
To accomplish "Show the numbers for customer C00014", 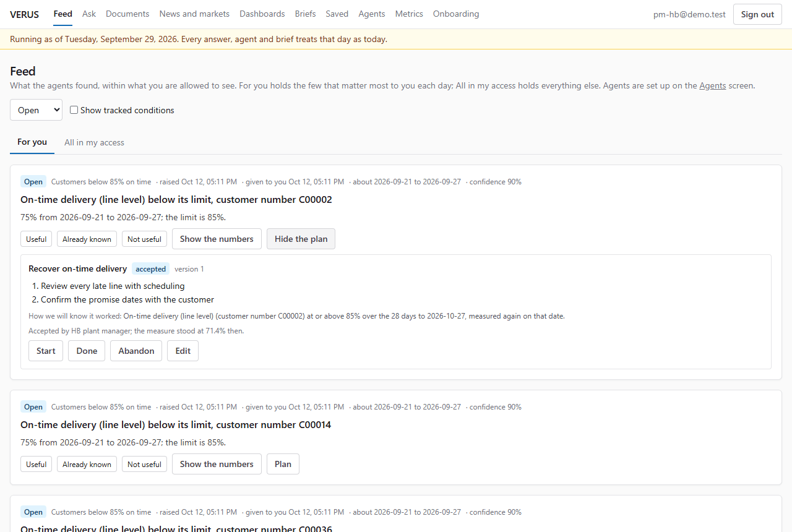I will (x=217, y=464).
